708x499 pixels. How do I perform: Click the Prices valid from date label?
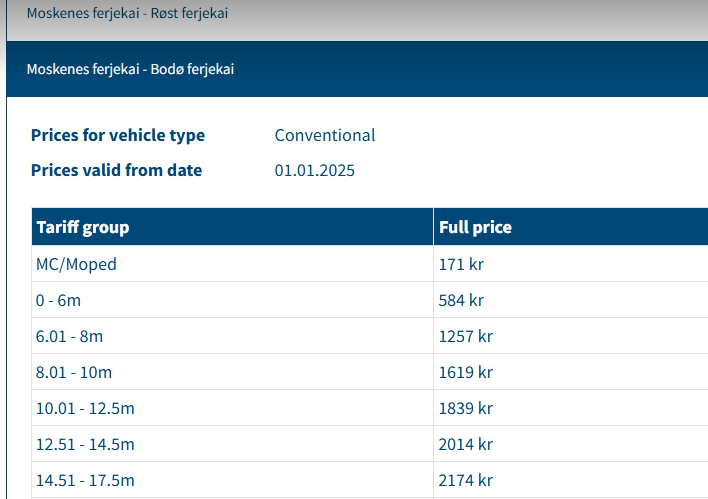[x=116, y=170]
